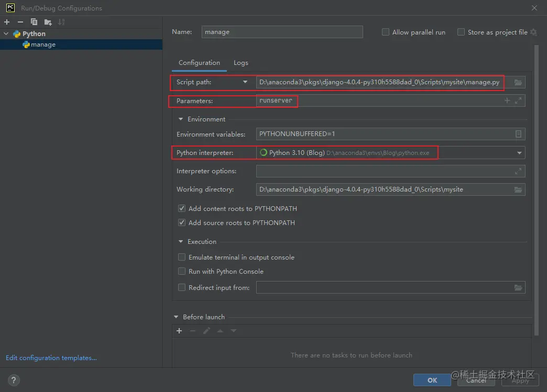
Task: Expand the Parameters field editor
Action: 518,100
